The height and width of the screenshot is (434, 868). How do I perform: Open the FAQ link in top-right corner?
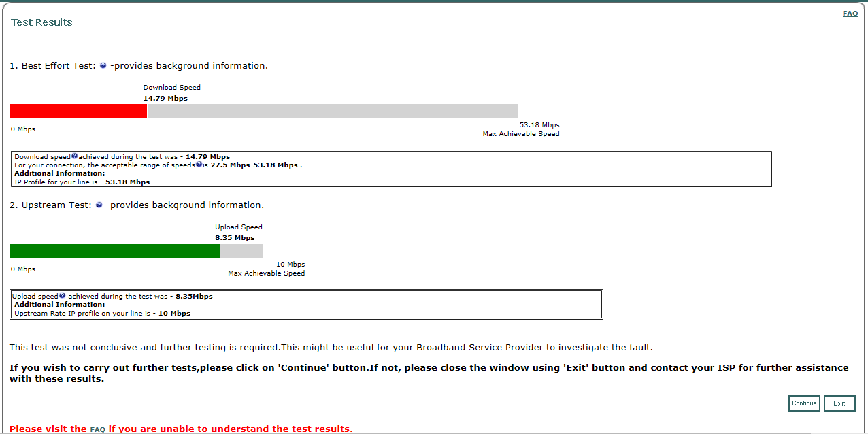(x=850, y=14)
